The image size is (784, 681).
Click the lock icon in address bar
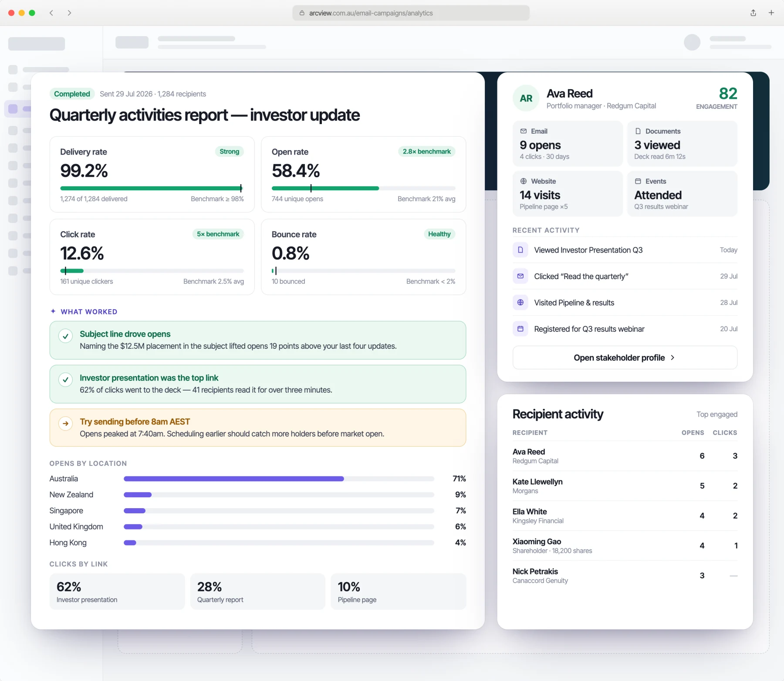point(302,13)
